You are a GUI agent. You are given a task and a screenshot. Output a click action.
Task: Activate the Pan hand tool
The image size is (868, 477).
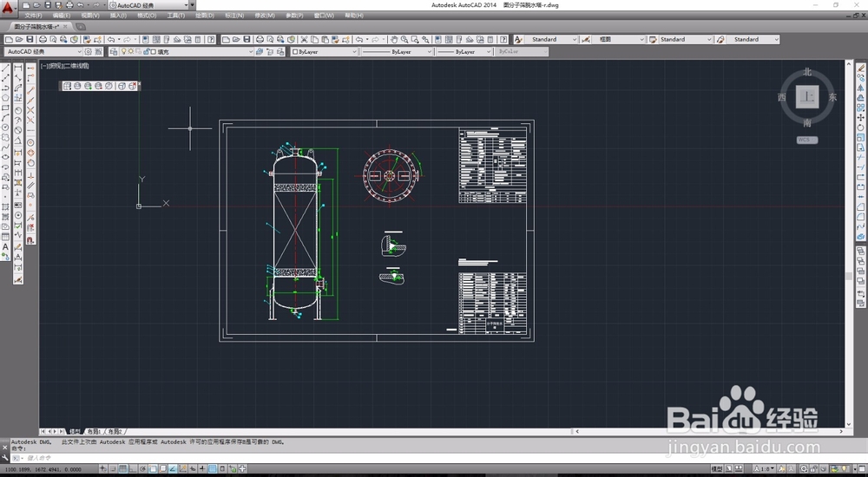[394, 39]
